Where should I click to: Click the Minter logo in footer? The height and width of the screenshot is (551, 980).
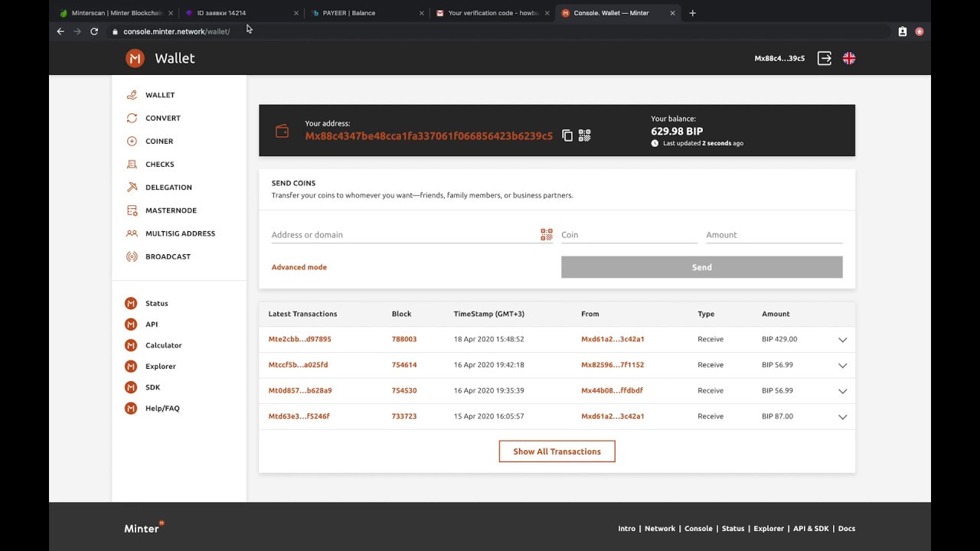(x=144, y=528)
